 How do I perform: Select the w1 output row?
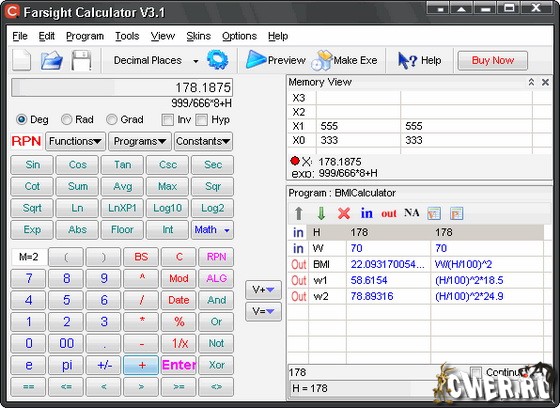[416, 280]
